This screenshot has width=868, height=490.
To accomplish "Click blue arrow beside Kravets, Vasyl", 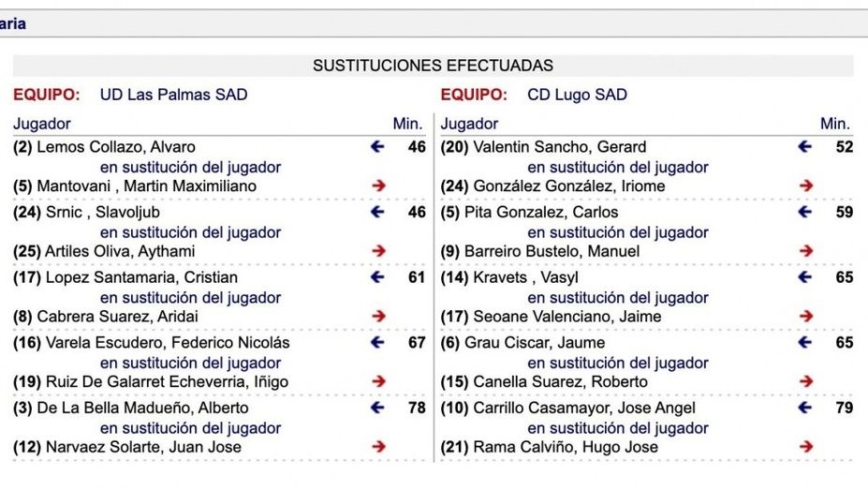I will (x=805, y=277).
